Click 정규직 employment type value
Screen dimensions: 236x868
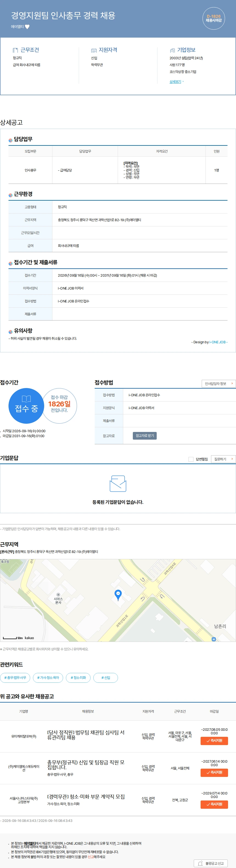tap(62, 207)
